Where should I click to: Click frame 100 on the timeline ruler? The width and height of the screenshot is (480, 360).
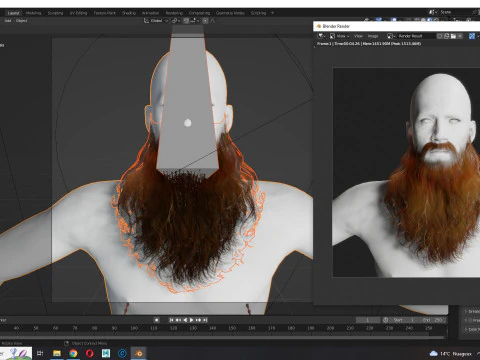[x=134, y=328]
